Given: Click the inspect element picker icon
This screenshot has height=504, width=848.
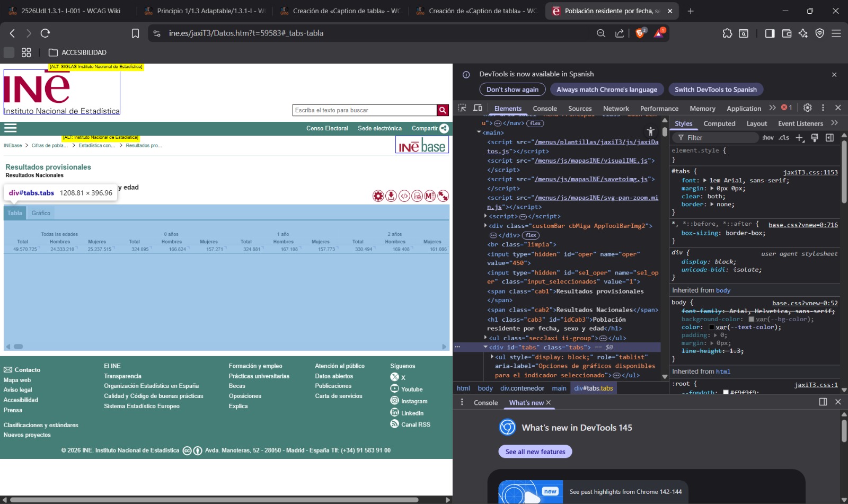Looking at the screenshot, I should pyautogui.click(x=462, y=108).
